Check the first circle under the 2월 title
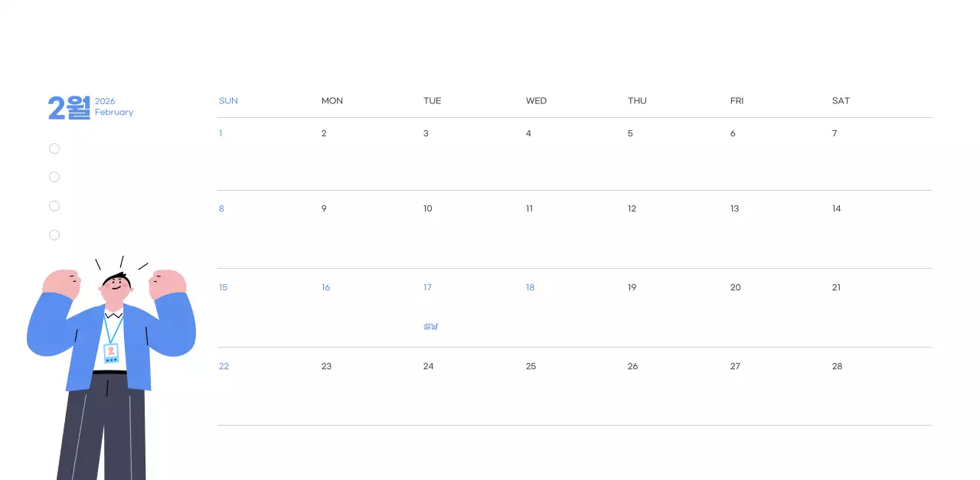This screenshot has height=480, width=980. point(54,149)
